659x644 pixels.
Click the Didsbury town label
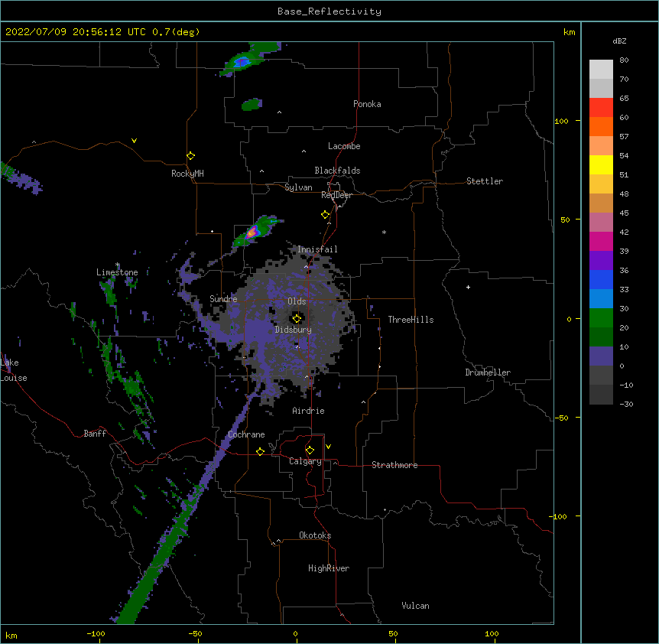click(x=293, y=330)
